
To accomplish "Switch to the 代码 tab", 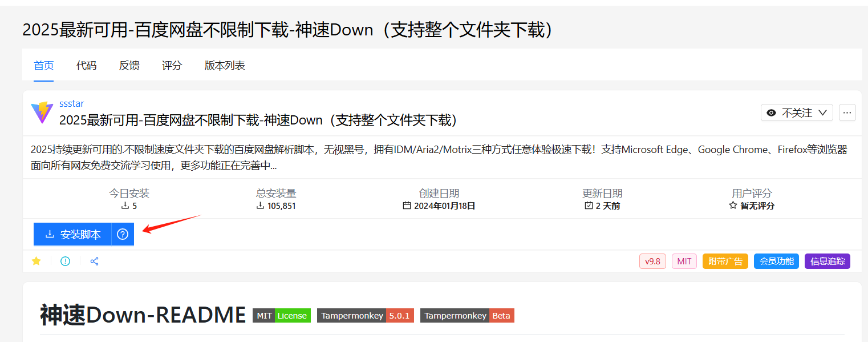I will pos(87,66).
